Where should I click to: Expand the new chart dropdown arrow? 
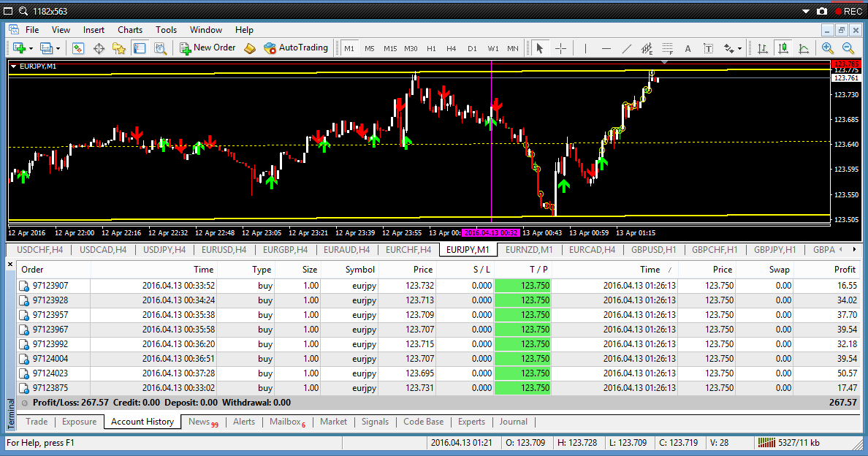tap(31, 49)
